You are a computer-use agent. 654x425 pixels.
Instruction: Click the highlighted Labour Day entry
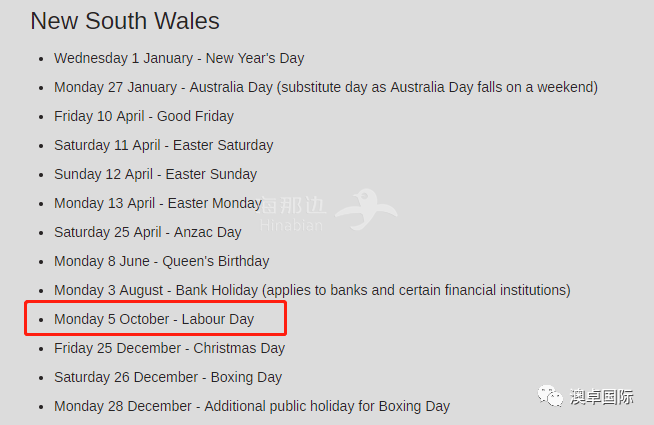(154, 319)
